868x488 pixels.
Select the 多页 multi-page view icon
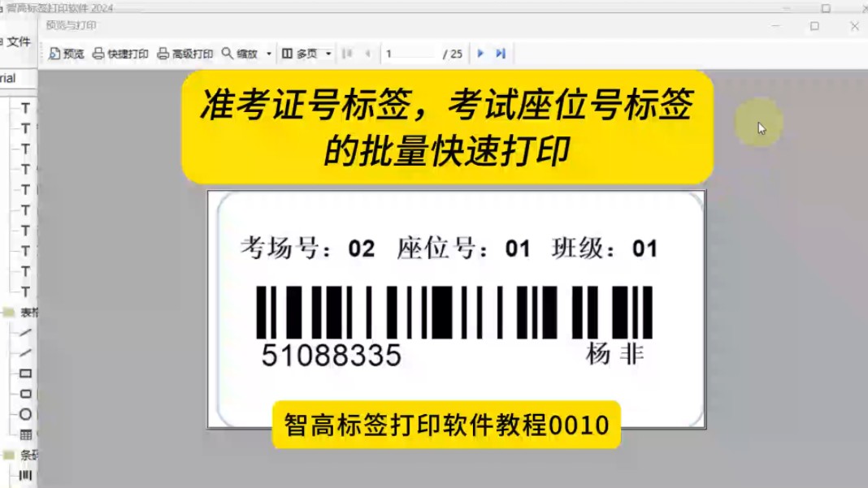point(286,54)
